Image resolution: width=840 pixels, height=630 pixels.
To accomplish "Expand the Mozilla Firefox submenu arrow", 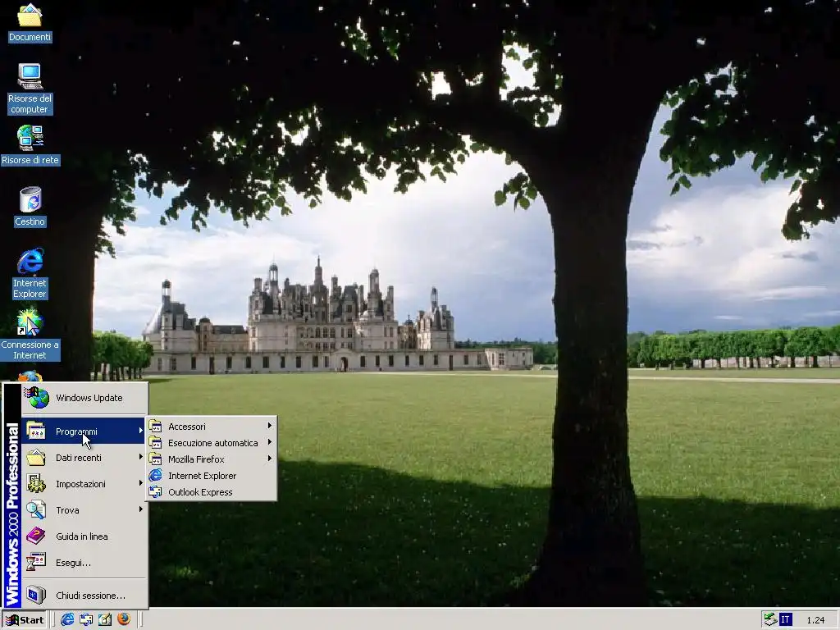I will tap(269, 459).
